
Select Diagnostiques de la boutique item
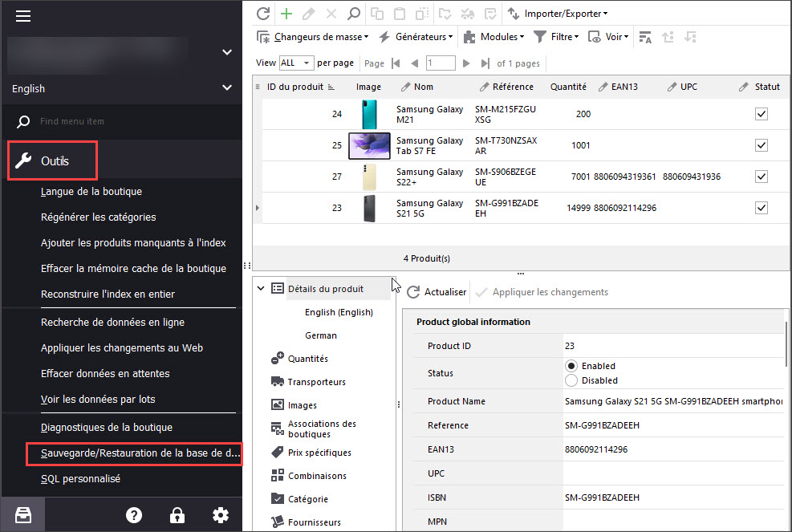pyautogui.click(x=107, y=428)
